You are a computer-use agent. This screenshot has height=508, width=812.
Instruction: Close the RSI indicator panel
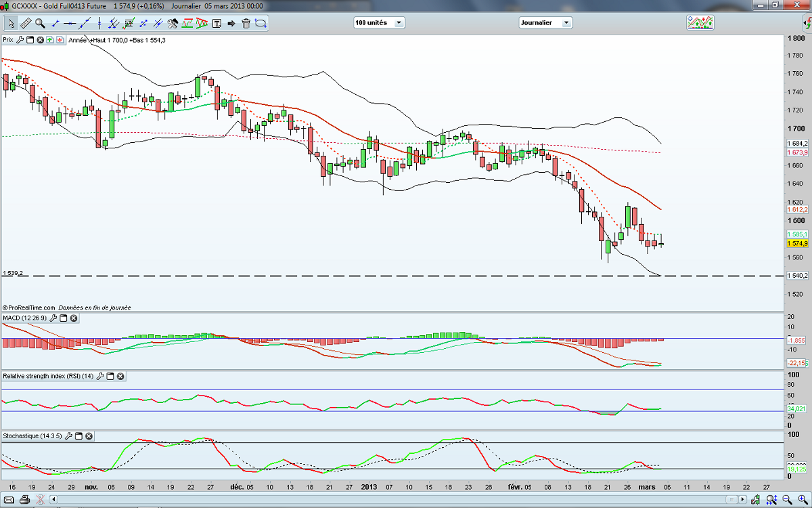click(120, 376)
